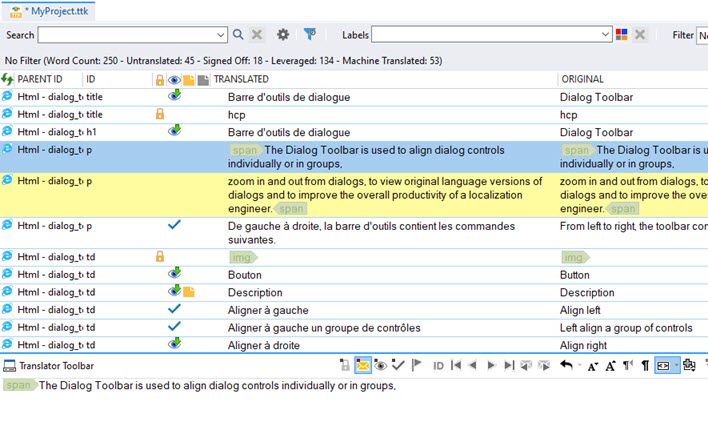Viewport: 708px width, 426px height.
Task: Toggle the eye preview icon in toolbar
Action: click(381, 366)
